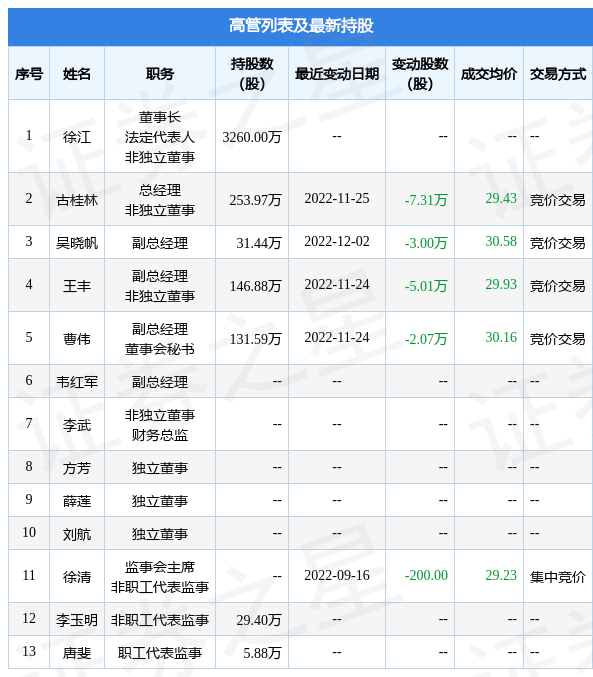
Task: Click the 30.16 average price value
Action: [x=501, y=337]
